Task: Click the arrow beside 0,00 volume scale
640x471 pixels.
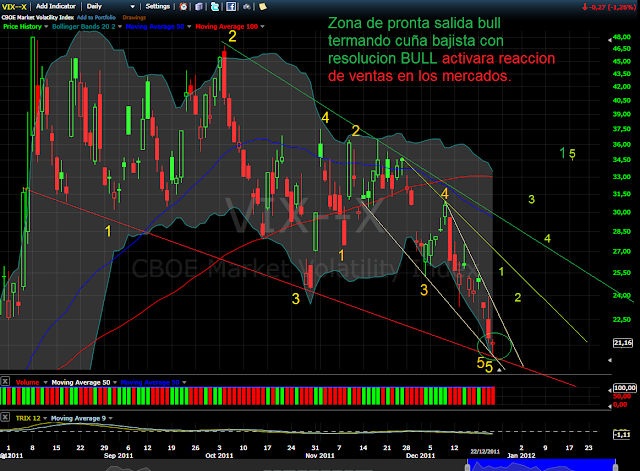Action: tap(610, 406)
